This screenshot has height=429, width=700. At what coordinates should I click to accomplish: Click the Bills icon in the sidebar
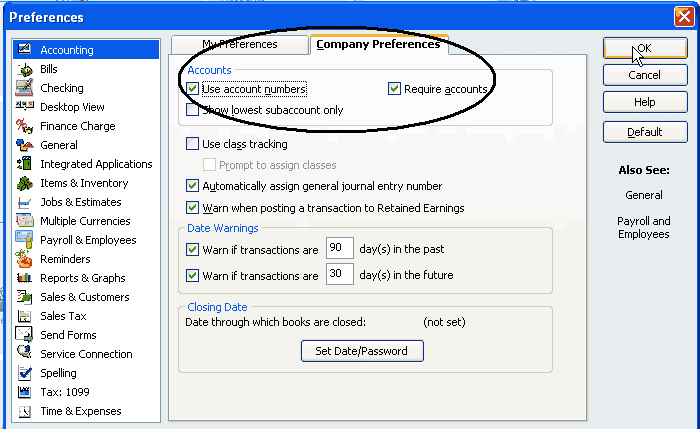(x=25, y=69)
